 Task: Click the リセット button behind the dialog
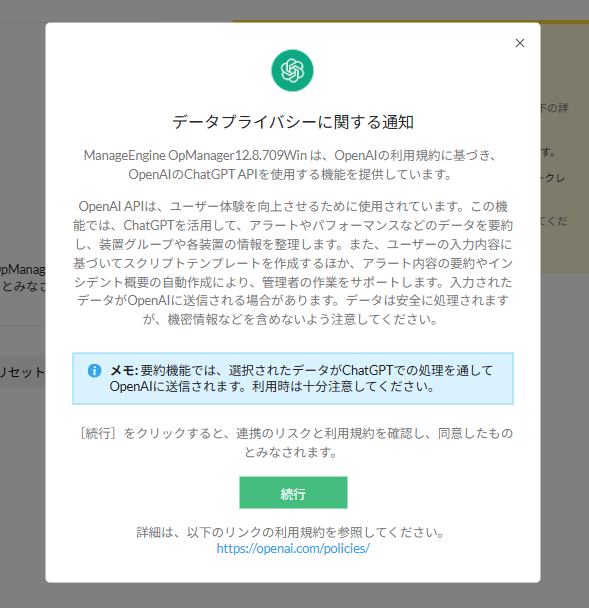coord(22,372)
